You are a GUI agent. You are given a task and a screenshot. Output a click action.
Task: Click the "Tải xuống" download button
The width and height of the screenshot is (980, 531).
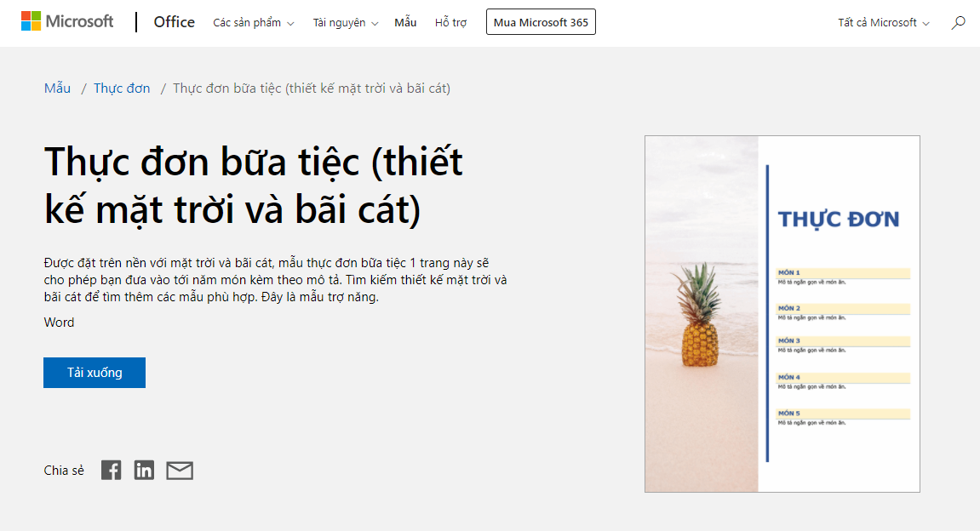click(x=94, y=372)
